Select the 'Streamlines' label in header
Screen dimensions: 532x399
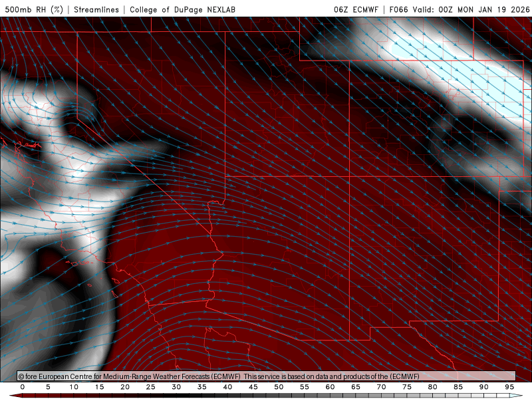tap(96, 9)
